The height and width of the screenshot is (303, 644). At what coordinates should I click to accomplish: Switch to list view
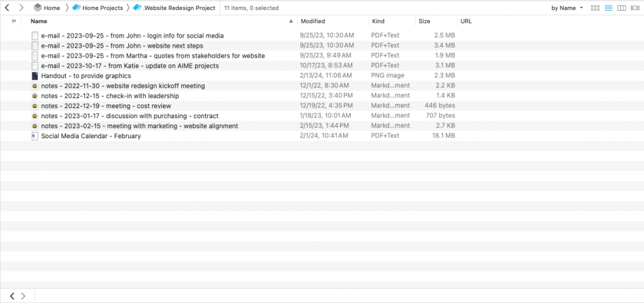(608, 8)
